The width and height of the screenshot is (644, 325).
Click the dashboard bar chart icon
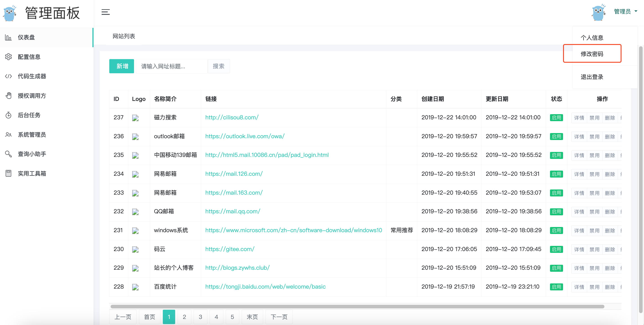(8, 38)
